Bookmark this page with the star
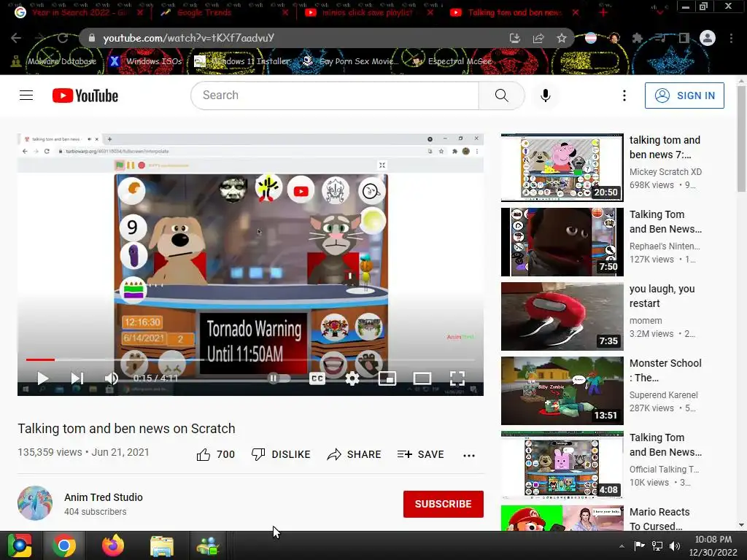The height and width of the screenshot is (560, 747). click(562, 38)
